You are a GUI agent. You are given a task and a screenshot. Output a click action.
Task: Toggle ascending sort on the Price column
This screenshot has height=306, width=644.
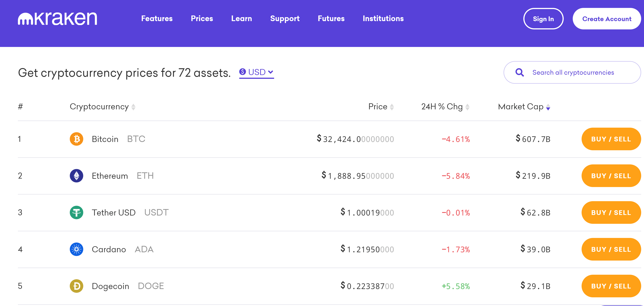[392, 107]
